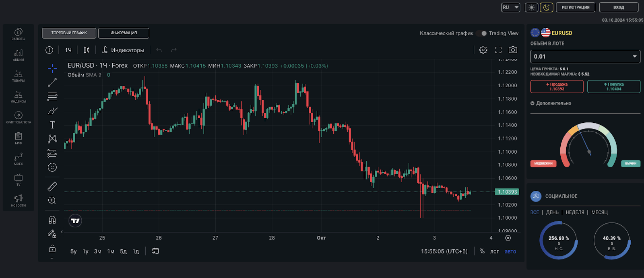Click the EUR/USD symbol title on chart
Screen dimensions: 644x278
tap(97, 66)
